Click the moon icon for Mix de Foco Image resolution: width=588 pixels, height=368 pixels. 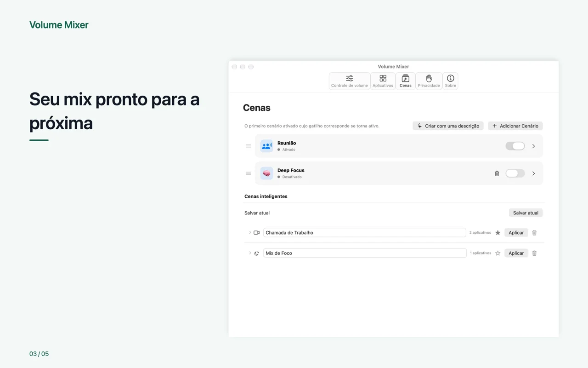tap(257, 253)
